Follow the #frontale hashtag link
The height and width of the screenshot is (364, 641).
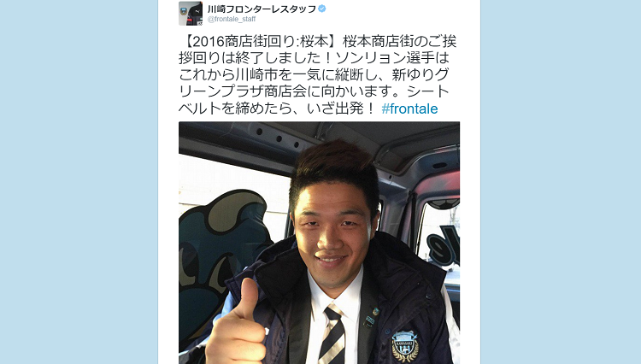[409, 109]
